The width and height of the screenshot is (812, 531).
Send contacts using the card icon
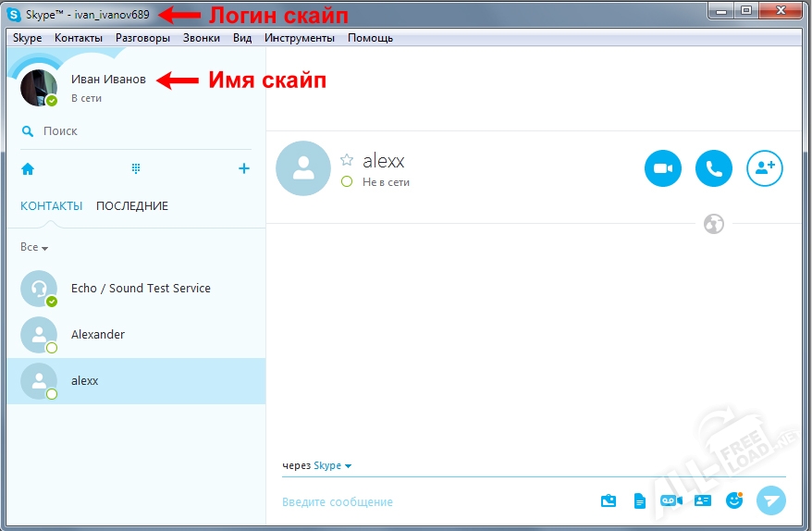703,500
